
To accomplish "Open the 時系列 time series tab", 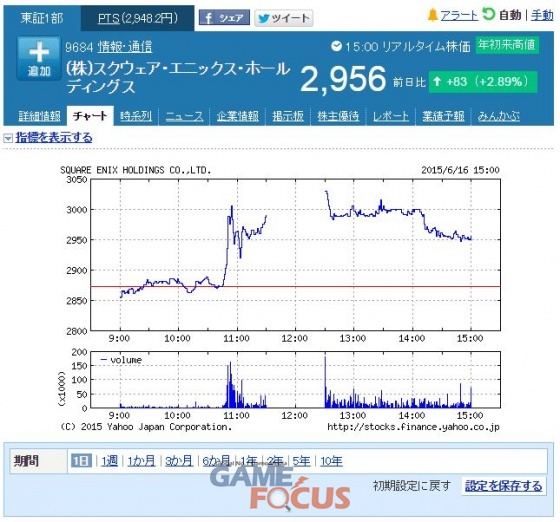I will tap(136, 116).
